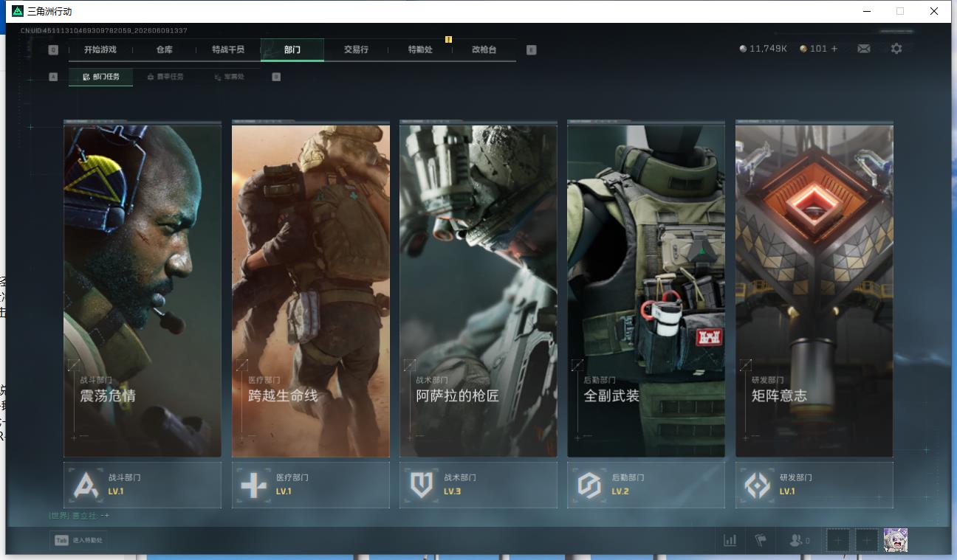Screen dimensions: 957x560
Task: Switch to the 赛季任务 sub-tab
Action: (x=165, y=77)
